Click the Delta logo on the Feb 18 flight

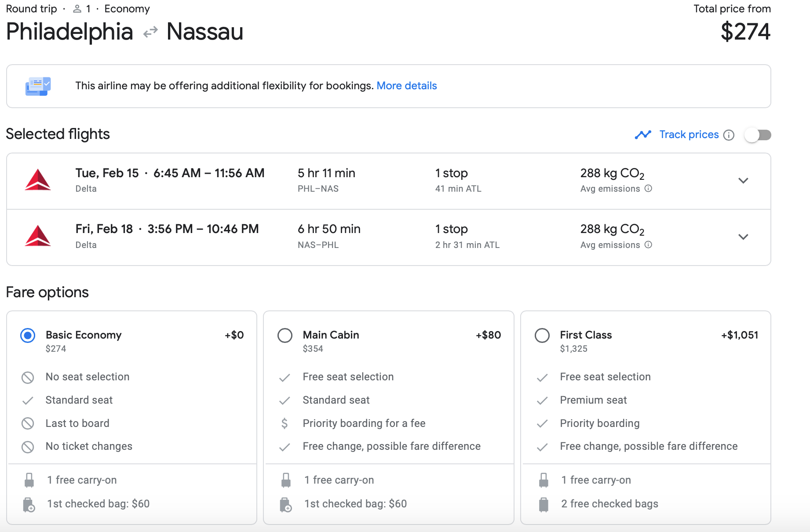coord(38,237)
